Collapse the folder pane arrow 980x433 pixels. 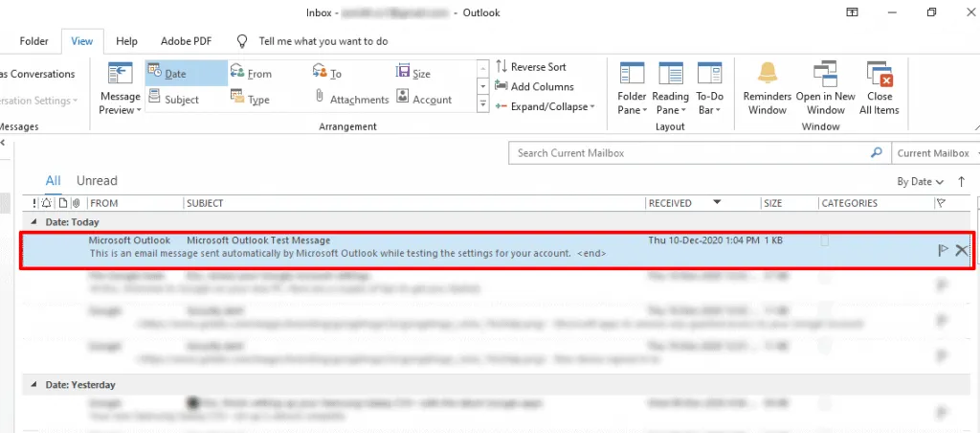pyautogui.click(x=3, y=143)
